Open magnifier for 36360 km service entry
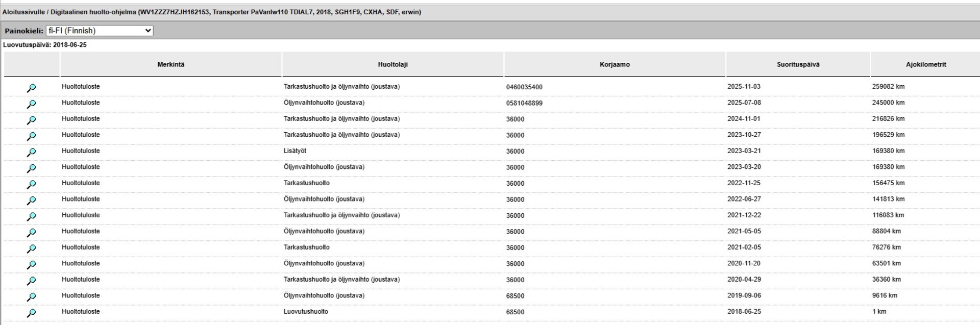Viewport: 980px width, 325px height. 31,281
